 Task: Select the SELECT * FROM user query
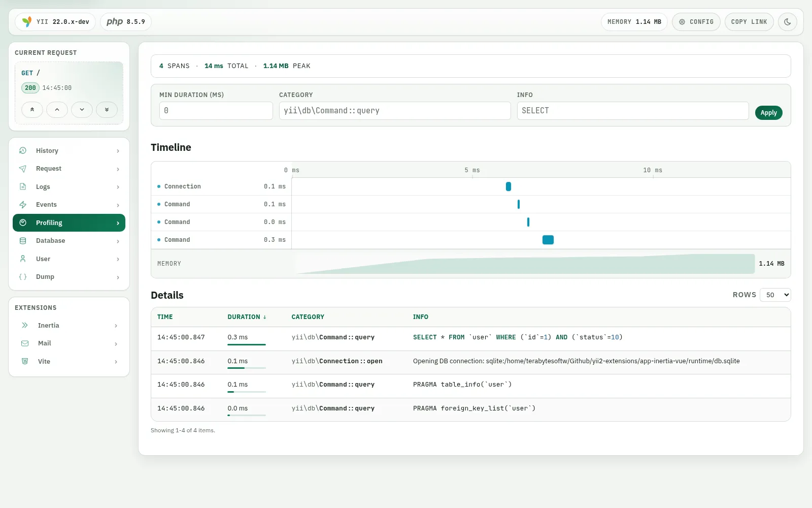tap(518, 337)
